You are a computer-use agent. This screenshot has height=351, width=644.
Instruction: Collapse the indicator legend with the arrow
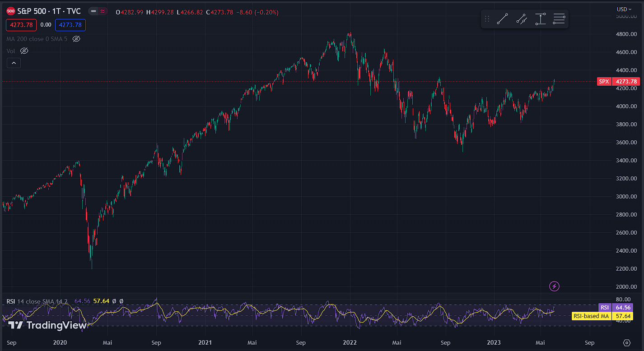pos(14,63)
